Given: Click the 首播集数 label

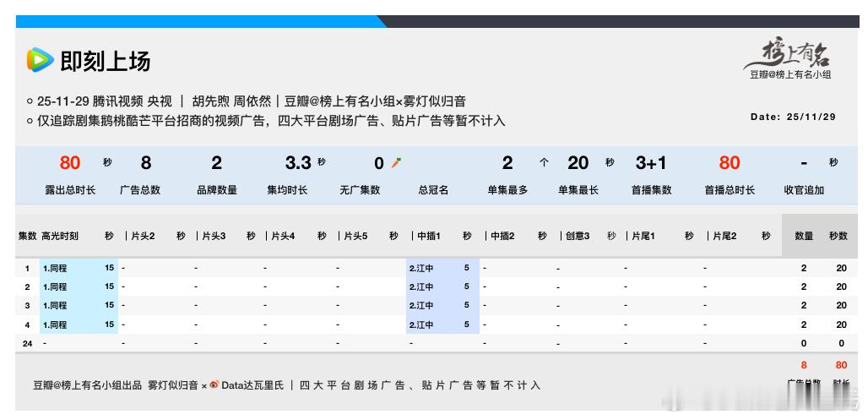Looking at the screenshot, I should tap(652, 190).
